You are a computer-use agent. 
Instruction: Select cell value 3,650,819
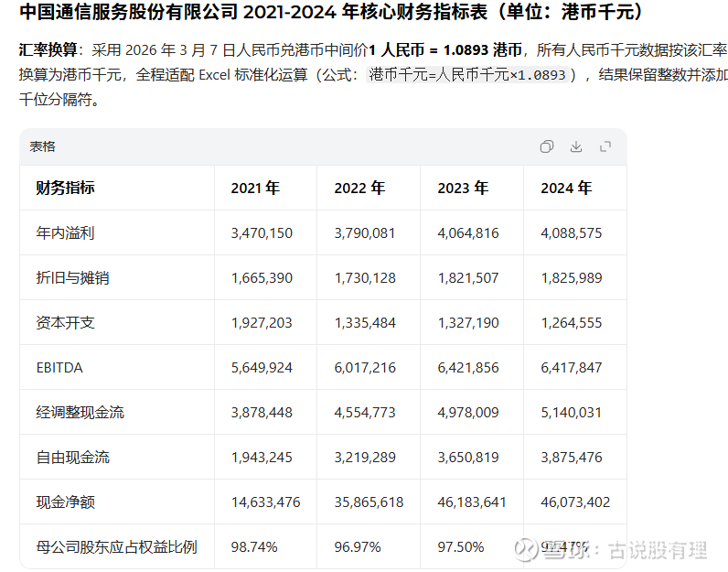(468, 458)
